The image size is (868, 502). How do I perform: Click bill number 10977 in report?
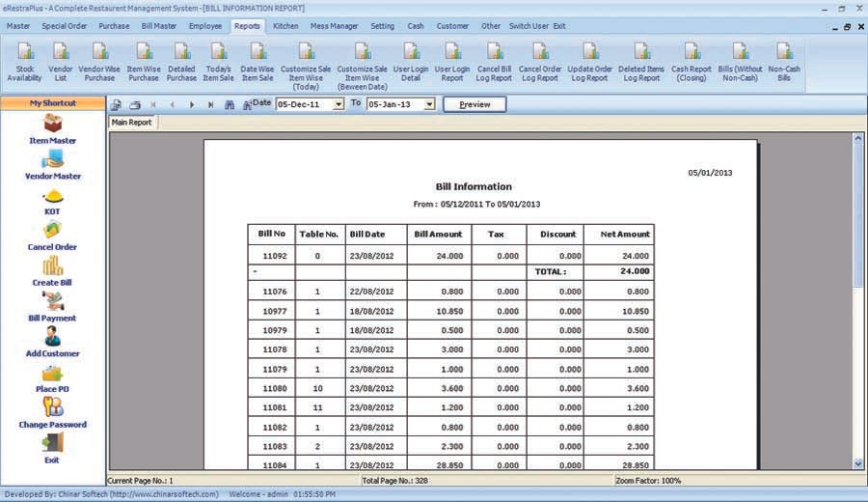[275, 312]
